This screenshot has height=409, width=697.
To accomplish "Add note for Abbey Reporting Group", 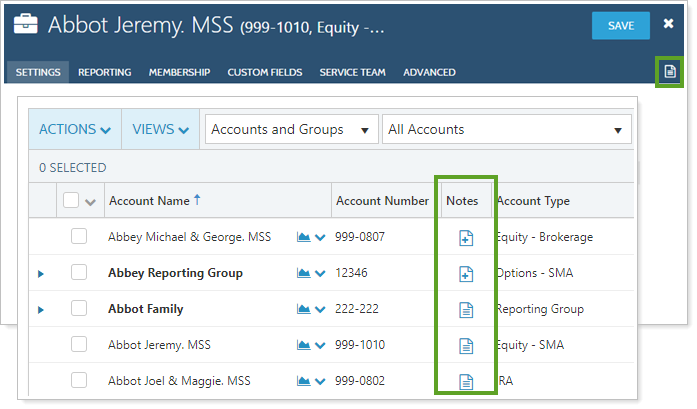I will (x=465, y=273).
